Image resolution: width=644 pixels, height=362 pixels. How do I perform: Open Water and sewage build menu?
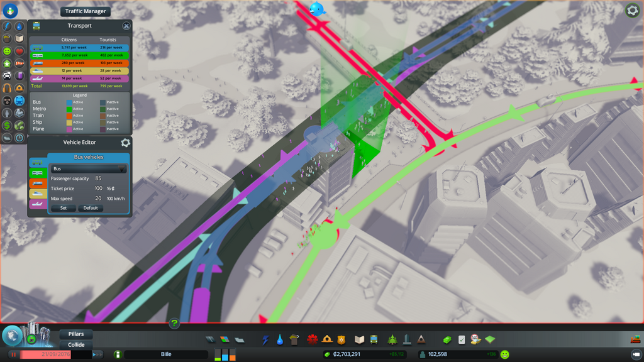pyautogui.click(x=280, y=339)
